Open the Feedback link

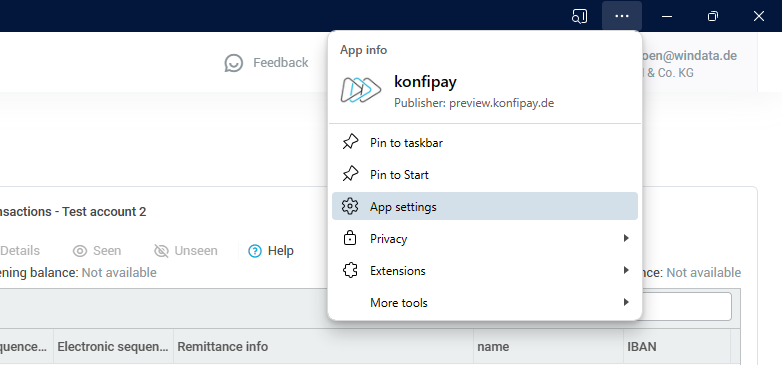coord(280,63)
